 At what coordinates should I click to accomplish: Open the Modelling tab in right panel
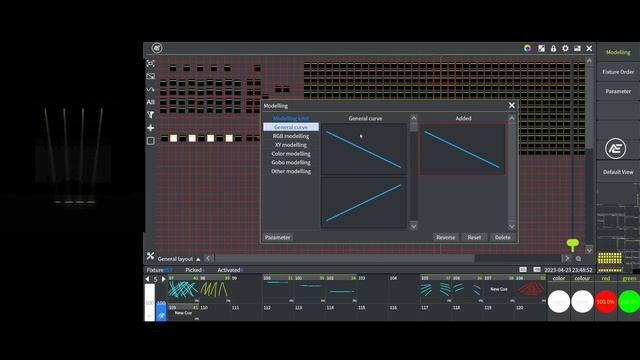click(x=618, y=52)
